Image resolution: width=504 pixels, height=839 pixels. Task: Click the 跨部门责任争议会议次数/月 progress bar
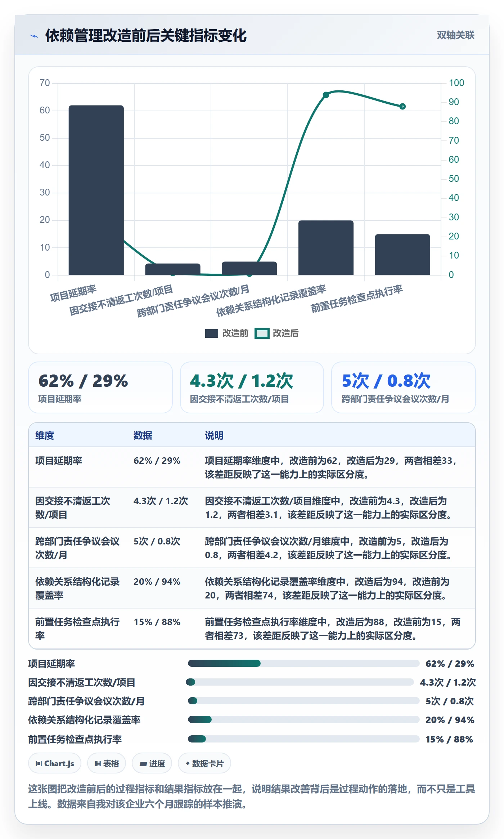[304, 701]
